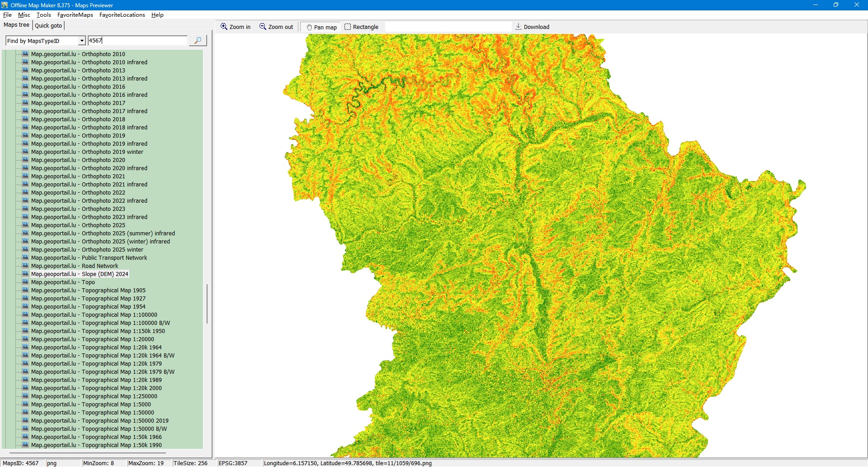
Task: Click the Road Network map icon
Action: 26,266
